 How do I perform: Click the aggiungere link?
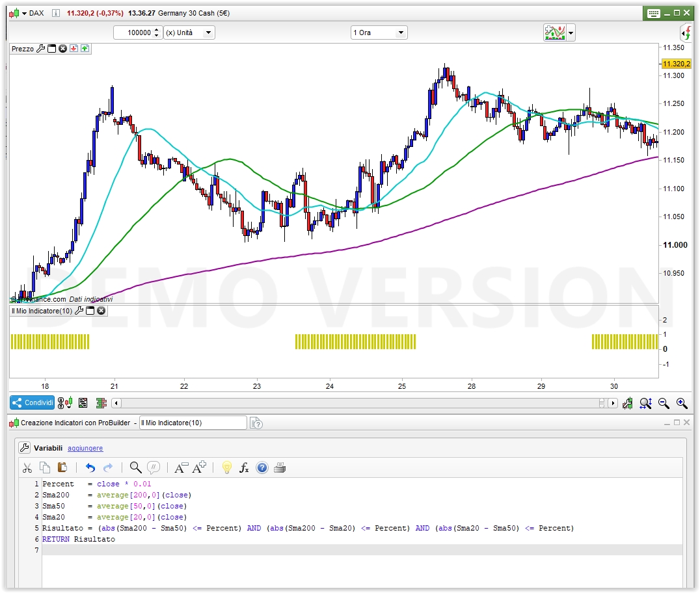(x=85, y=448)
